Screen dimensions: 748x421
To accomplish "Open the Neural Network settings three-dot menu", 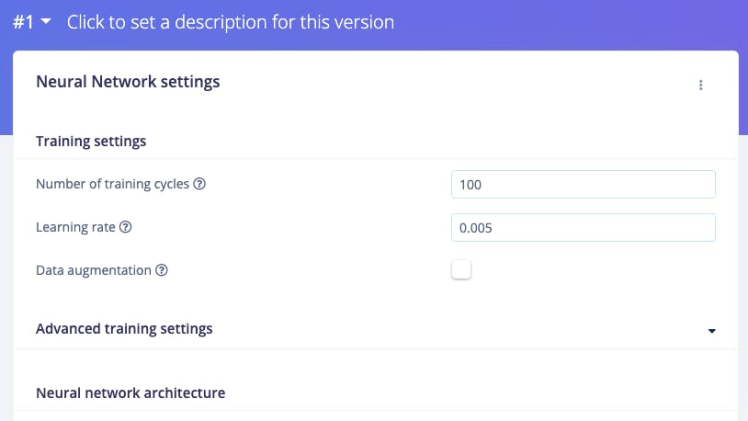I will pyautogui.click(x=701, y=85).
